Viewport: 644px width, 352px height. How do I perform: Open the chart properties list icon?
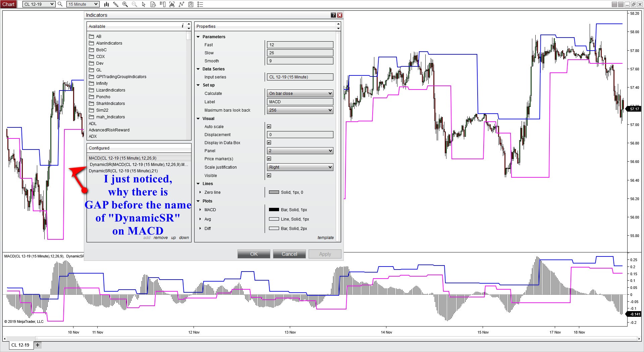(x=200, y=4)
